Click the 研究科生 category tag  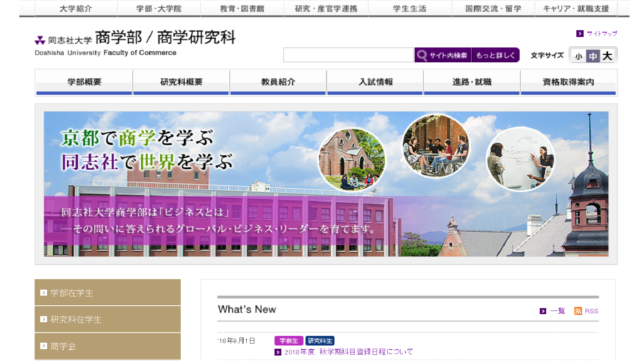(x=320, y=341)
